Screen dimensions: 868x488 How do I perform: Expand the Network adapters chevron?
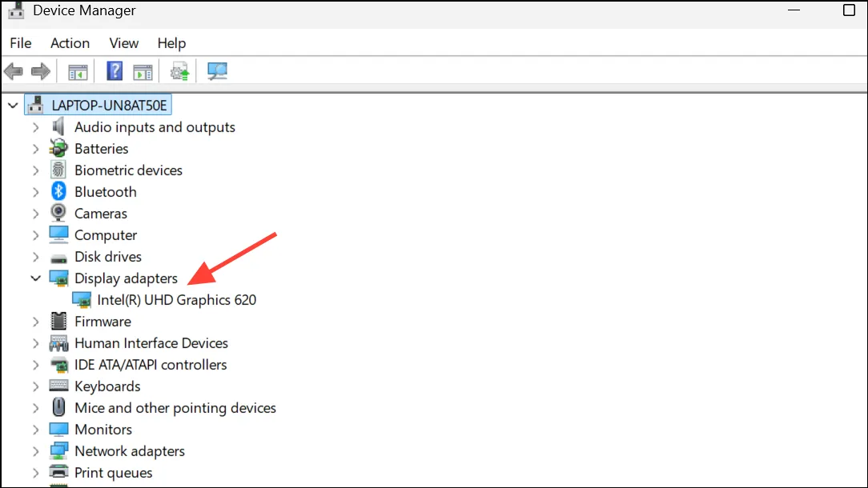[35, 451]
